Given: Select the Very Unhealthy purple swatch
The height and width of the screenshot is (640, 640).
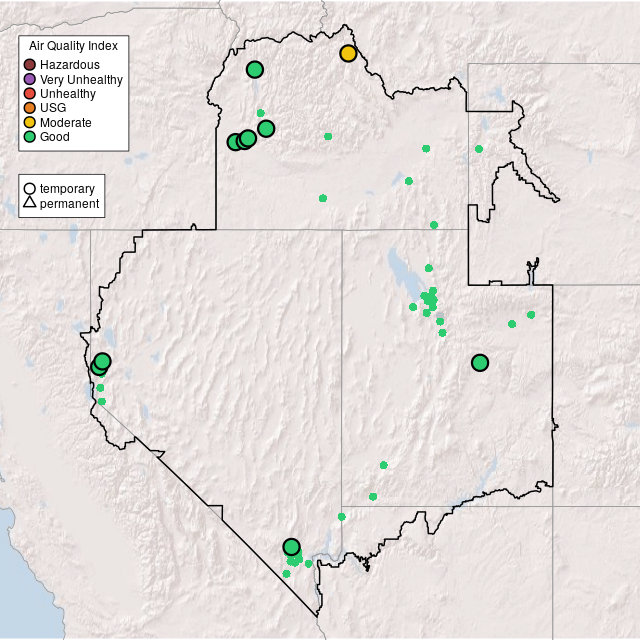Looking at the screenshot, I should click(30, 79).
